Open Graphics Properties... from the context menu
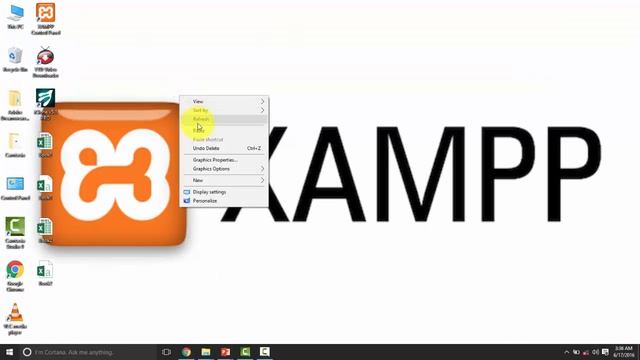Viewport: 640px width, 360px height. [224, 160]
